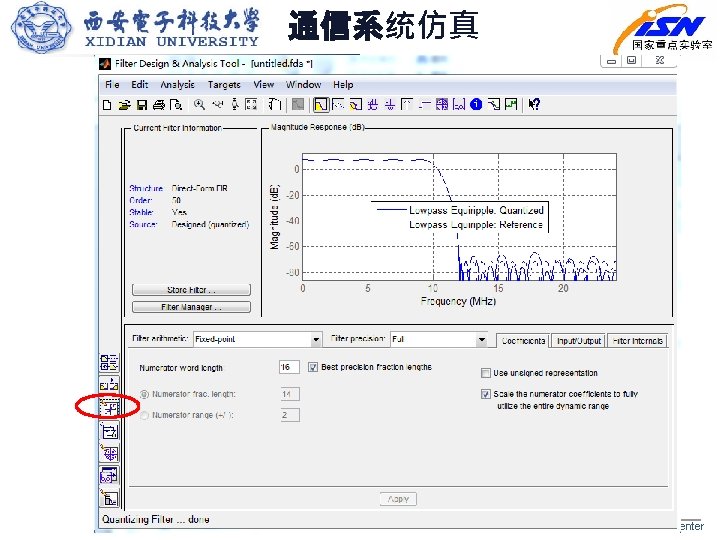Click the New filter design toolbar icon
Image resolution: width=720 pixels, height=540 pixels.
click(107, 105)
